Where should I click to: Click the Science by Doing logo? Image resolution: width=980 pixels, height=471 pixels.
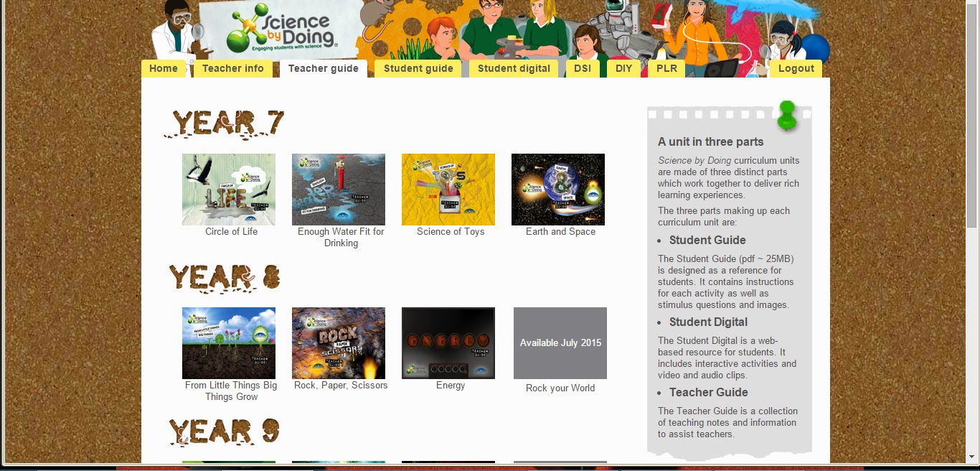282,29
